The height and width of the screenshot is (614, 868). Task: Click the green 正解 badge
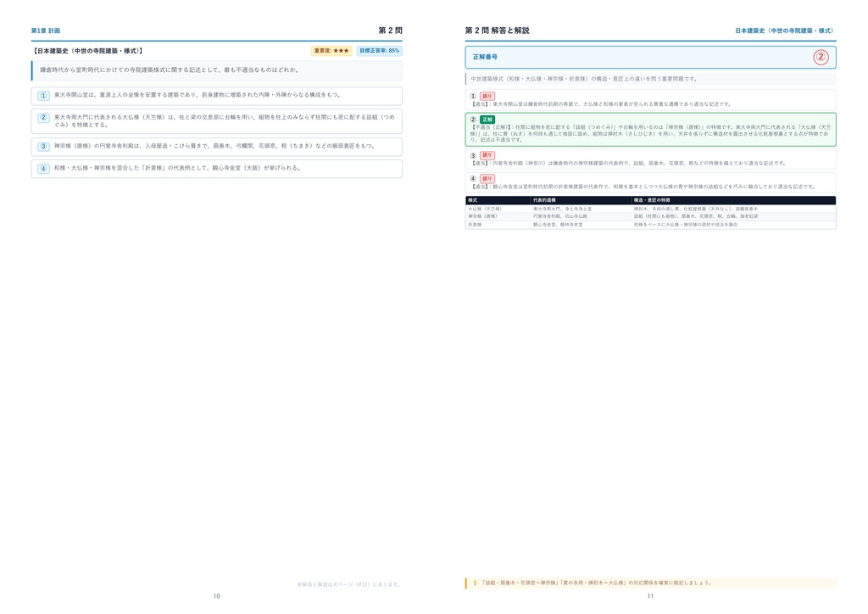point(487,120)
